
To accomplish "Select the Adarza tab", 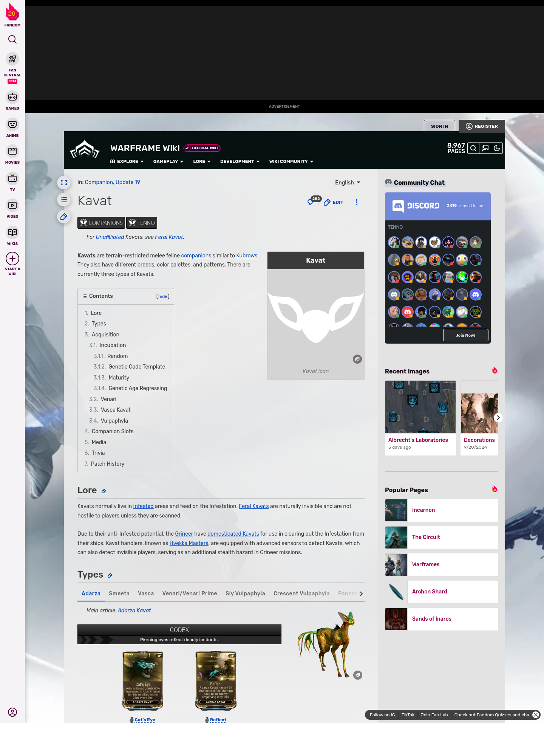I will [x=91, y=593].
